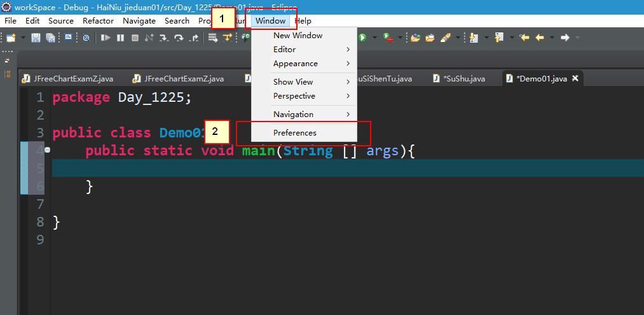Close the Demo01.java editor tab
Image resolution: width=644 pixels, height=315 pixels.
pyautogui.click(x=575, y=78)
